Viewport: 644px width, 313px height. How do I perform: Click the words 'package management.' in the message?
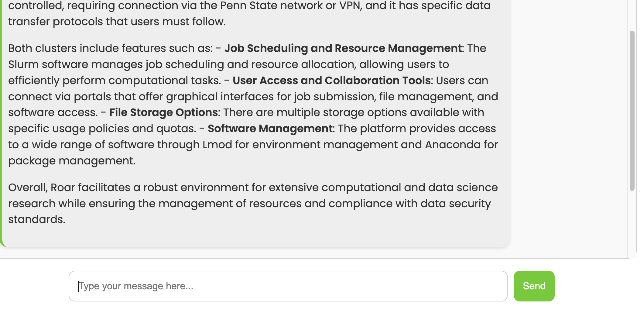tap(72, 161)
